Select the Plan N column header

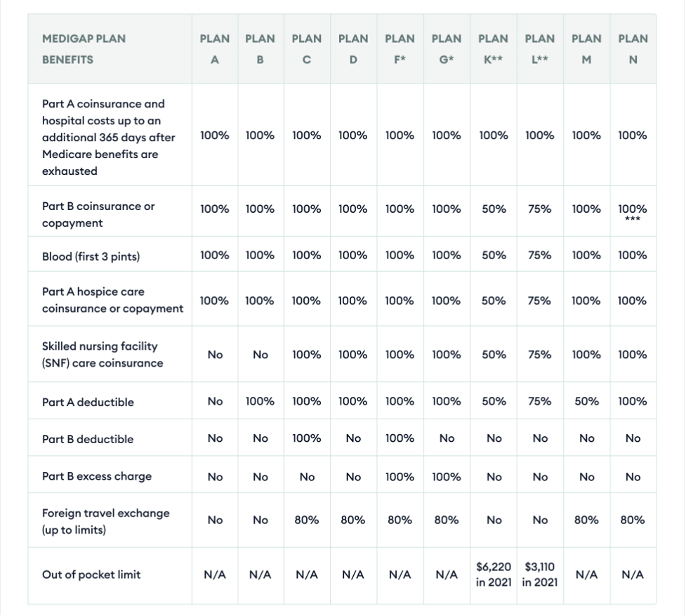[633, 49]
